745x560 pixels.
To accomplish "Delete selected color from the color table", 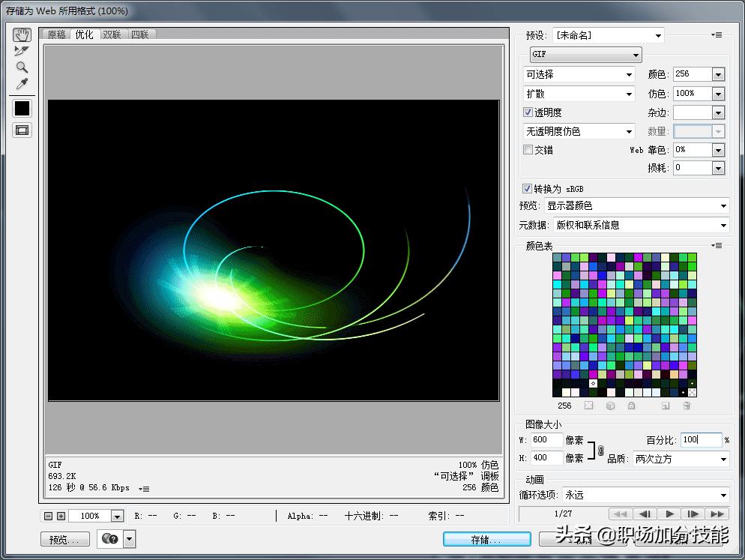I will click(x=686, y=406).
